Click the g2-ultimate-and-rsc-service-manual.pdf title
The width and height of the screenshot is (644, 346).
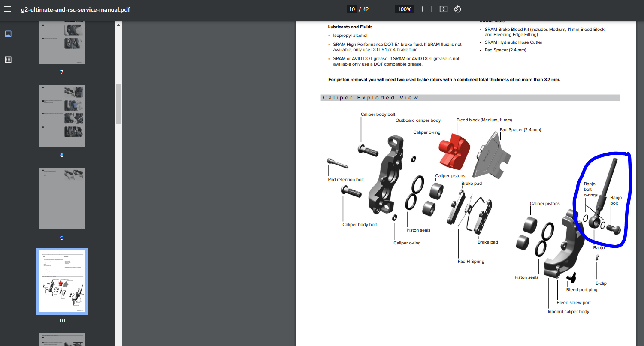tap(76, 9)
